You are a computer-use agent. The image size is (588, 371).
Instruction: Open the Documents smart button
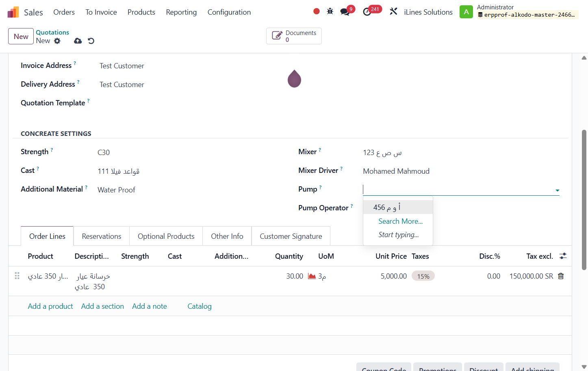click(x=294, y=36)
